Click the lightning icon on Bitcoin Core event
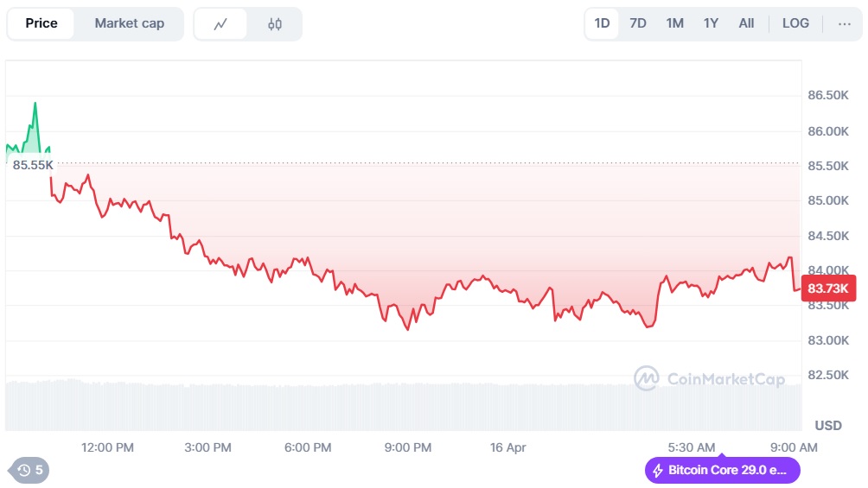The width and height of the screenshot is (868, 488). click(658, 471)
